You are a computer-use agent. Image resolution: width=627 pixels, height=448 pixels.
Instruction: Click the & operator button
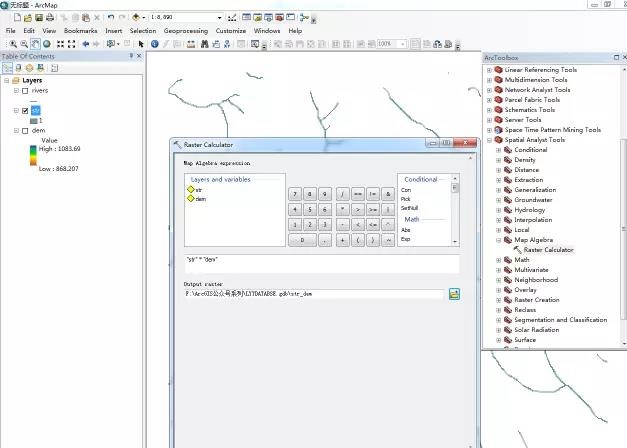(388, 194)
